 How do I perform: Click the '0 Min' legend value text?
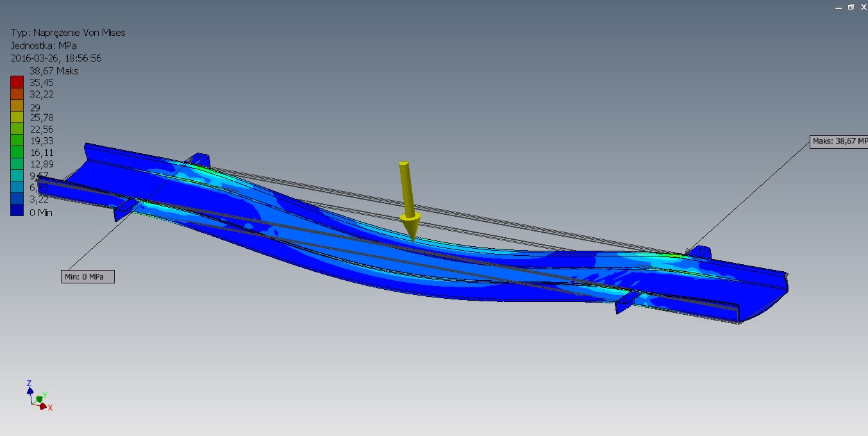tap(41, 212)
